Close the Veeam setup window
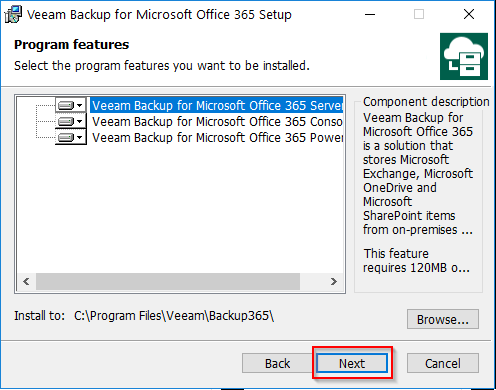This screenshot has height=390, width=496. coord(469,14)
